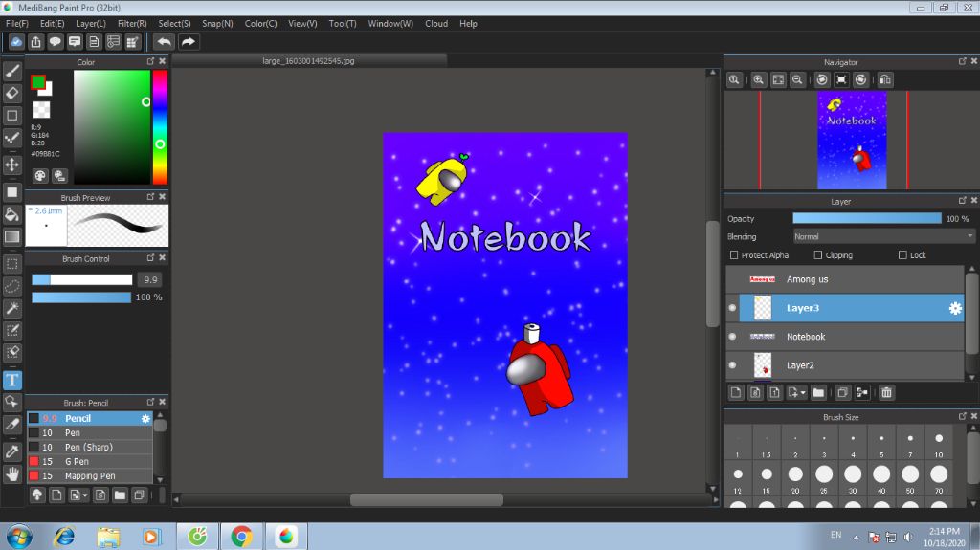Create new layer in Layer panel
This screenshot has height=550, width=980.
pos(736,392)
